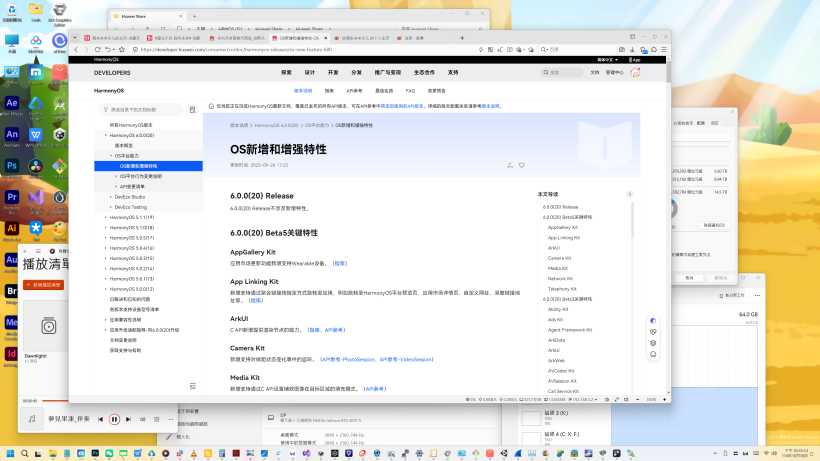820x461 pixels.
Task: Click the browser address bar URL
Action: click(x=236, y=50)
